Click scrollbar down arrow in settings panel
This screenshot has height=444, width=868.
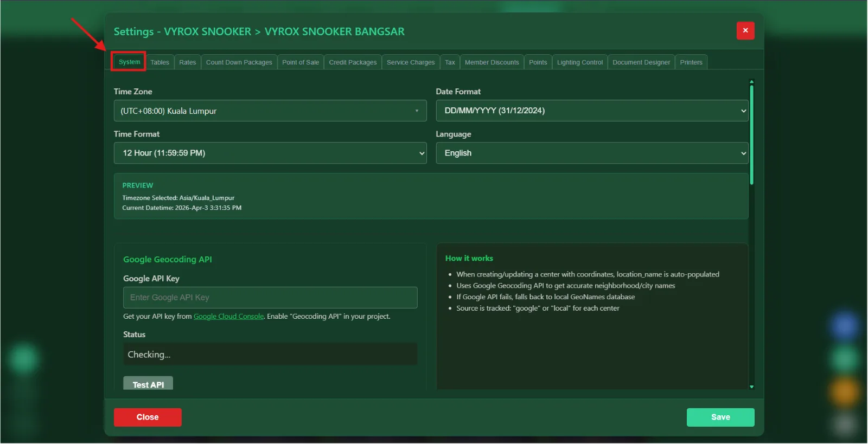[751, 387]
